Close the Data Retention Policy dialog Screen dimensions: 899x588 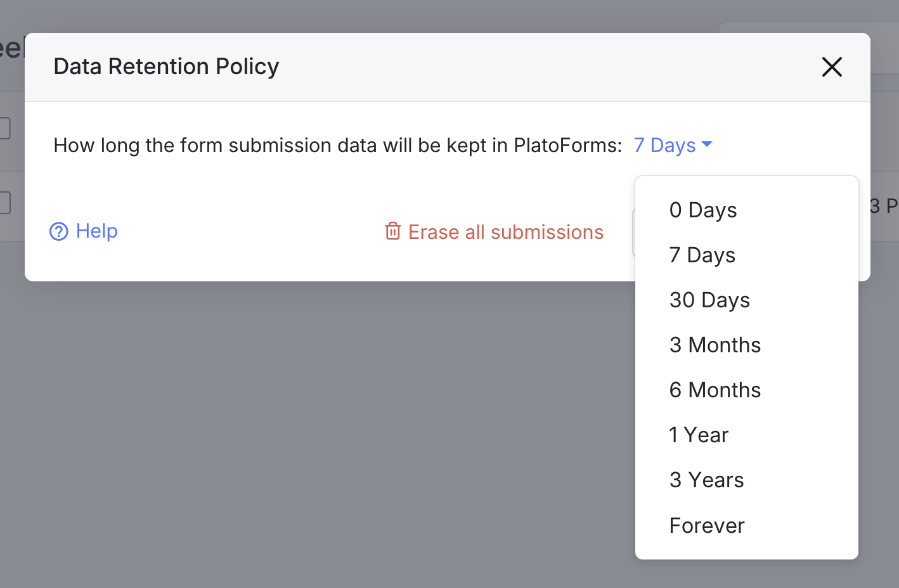[831, 67]
